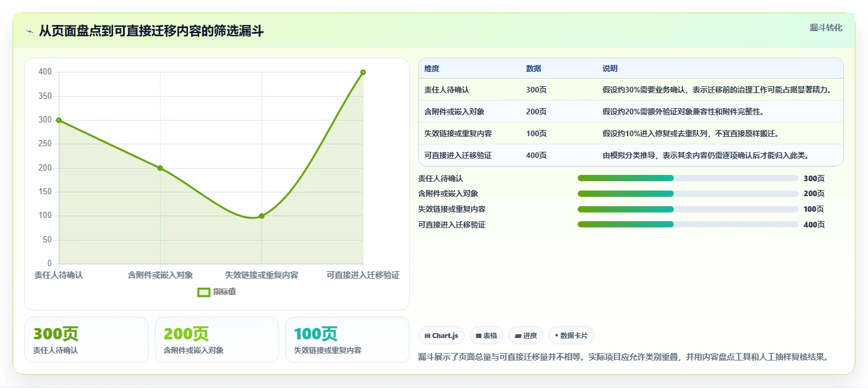Click the 400页 value in the table
This screenshot has height=388, width=868.
[536, 156]
